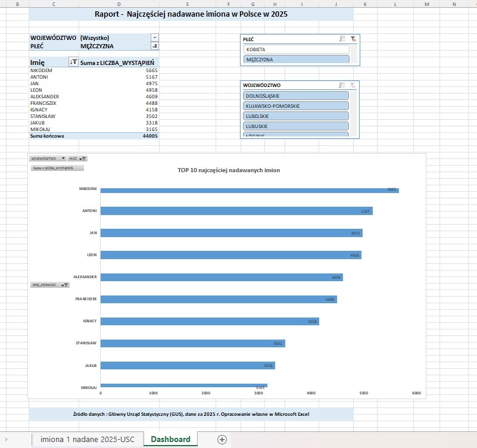Click Suma z LICZBA_WYSTĄPIEŃ chart field button
Viewport: 477px width, 448px height.
57,168
